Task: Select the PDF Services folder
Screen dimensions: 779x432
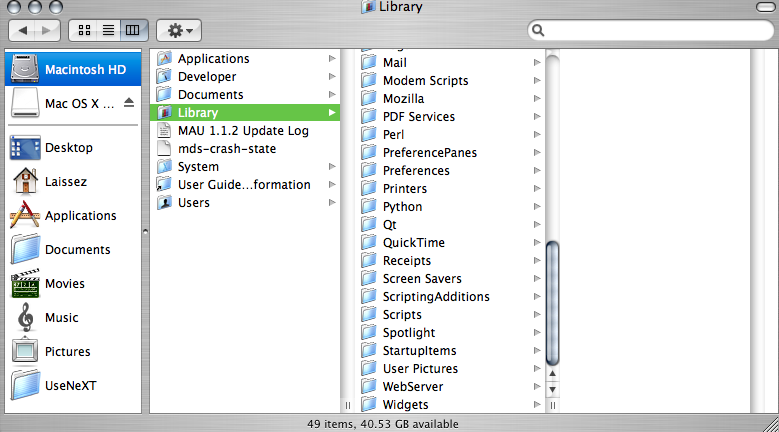Action: [451, 117]
